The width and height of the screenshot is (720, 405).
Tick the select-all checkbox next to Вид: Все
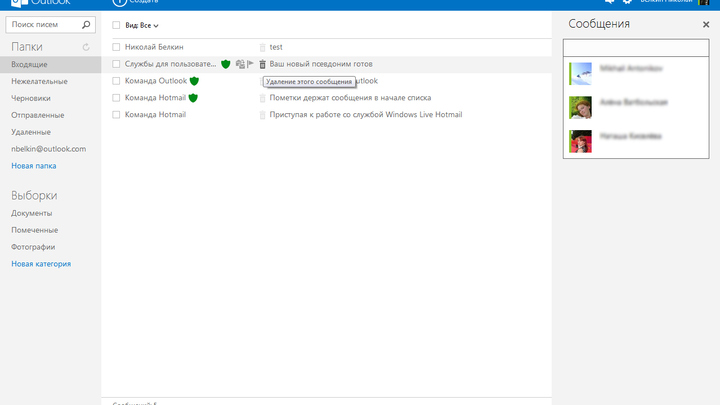pyautogui.click(x=116, y=25)
